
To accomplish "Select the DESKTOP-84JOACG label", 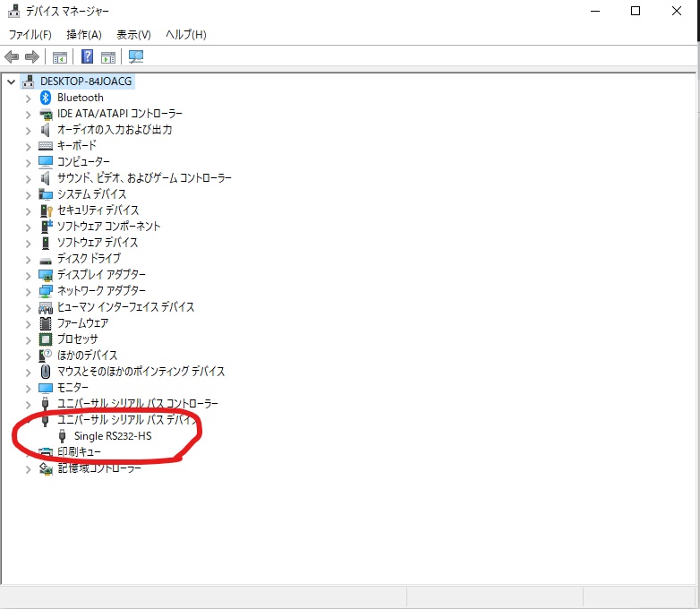I will (86, 81).
